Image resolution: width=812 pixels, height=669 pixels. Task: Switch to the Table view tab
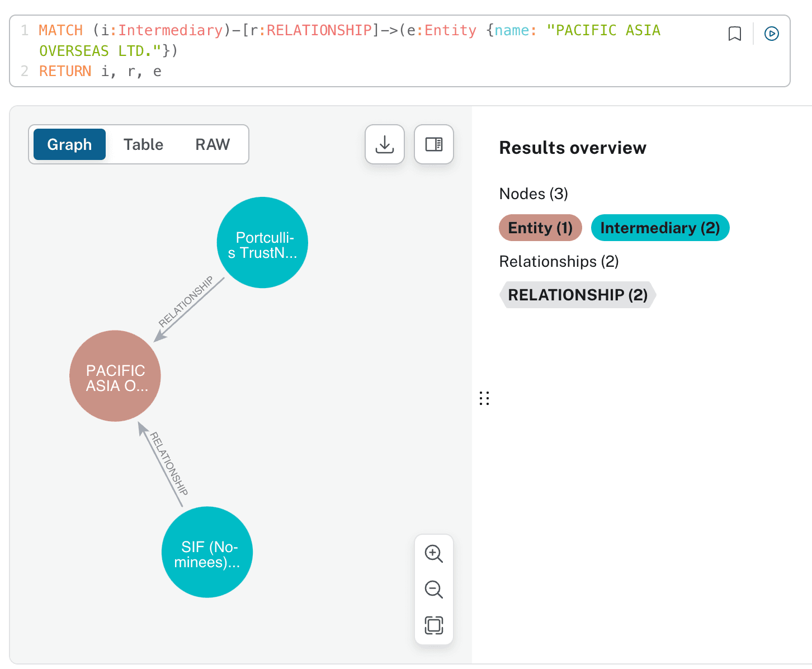click(x=143, y=144)
